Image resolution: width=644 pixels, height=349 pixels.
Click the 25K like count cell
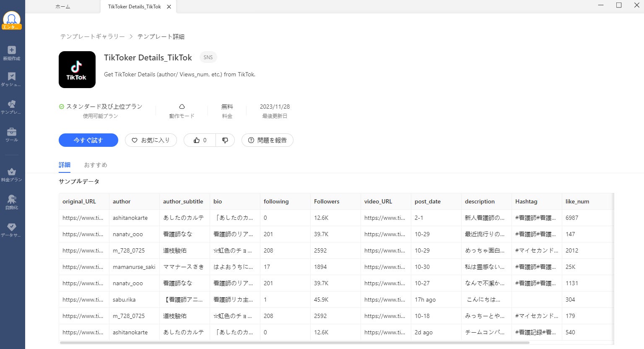point(587,267)
